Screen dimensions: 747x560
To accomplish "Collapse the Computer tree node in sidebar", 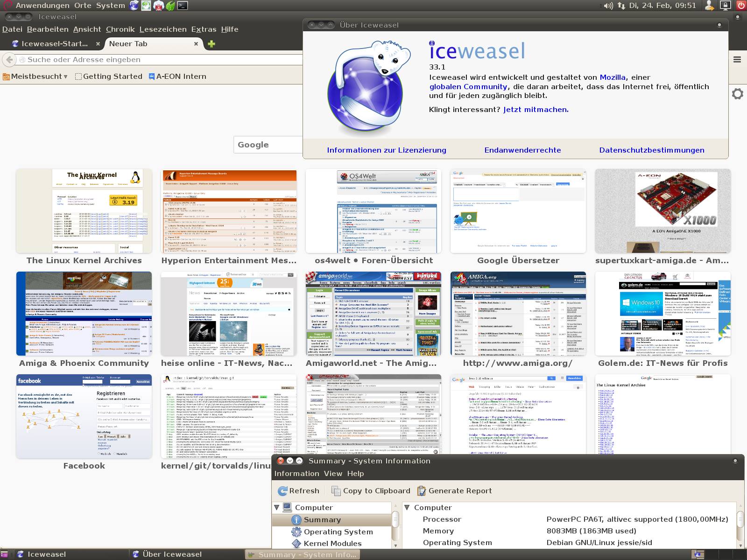I will tap(277, 507).
